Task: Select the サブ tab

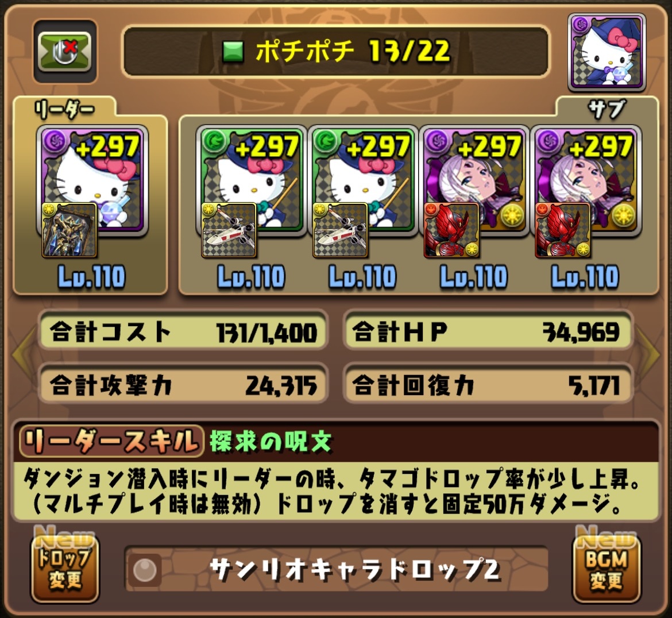Action: pos(607,110)
